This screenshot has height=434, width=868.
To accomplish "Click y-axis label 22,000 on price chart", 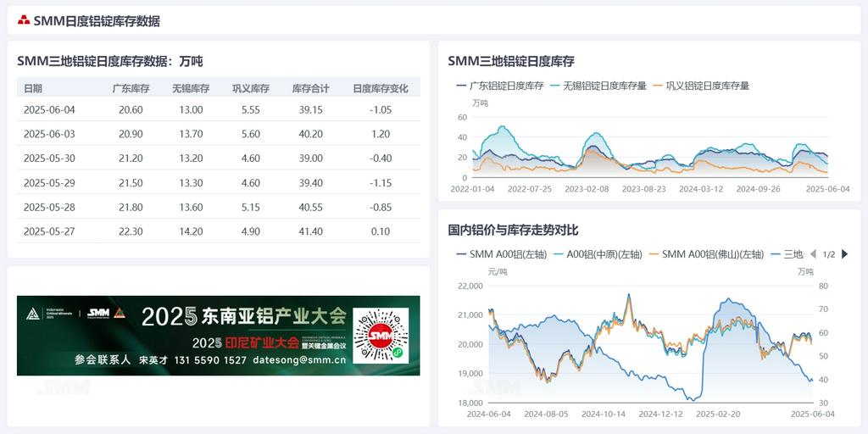I will (470, 286).
